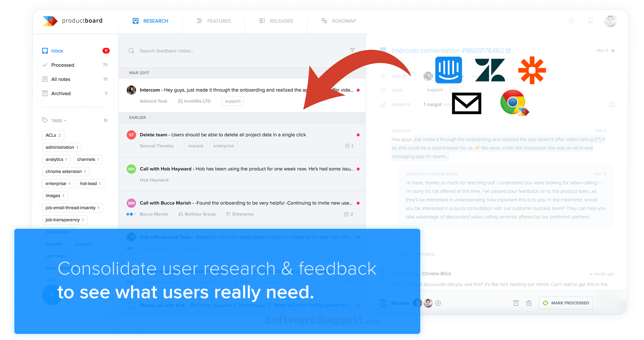Open the Research tab

click(150, 21)
